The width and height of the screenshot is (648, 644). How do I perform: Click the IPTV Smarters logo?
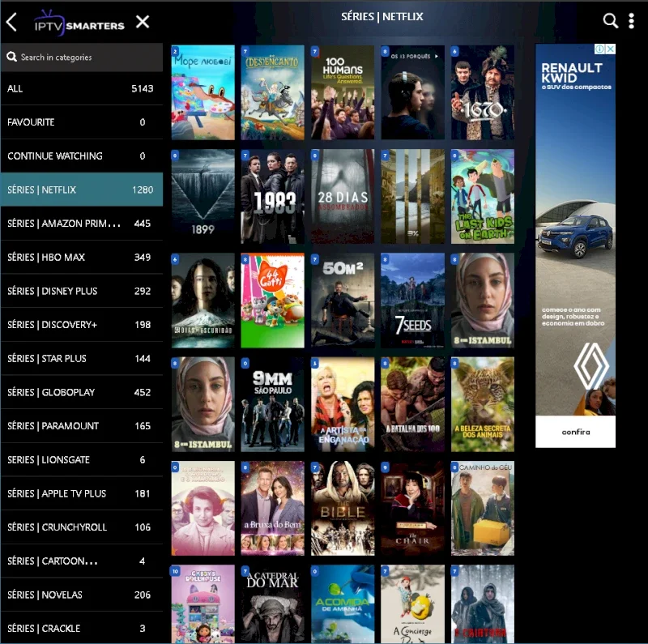79,23
